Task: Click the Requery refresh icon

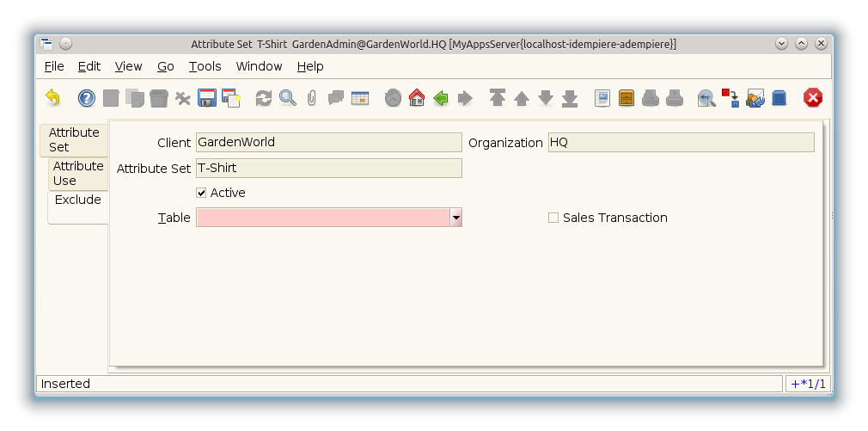Action: [x=264, y=98]
